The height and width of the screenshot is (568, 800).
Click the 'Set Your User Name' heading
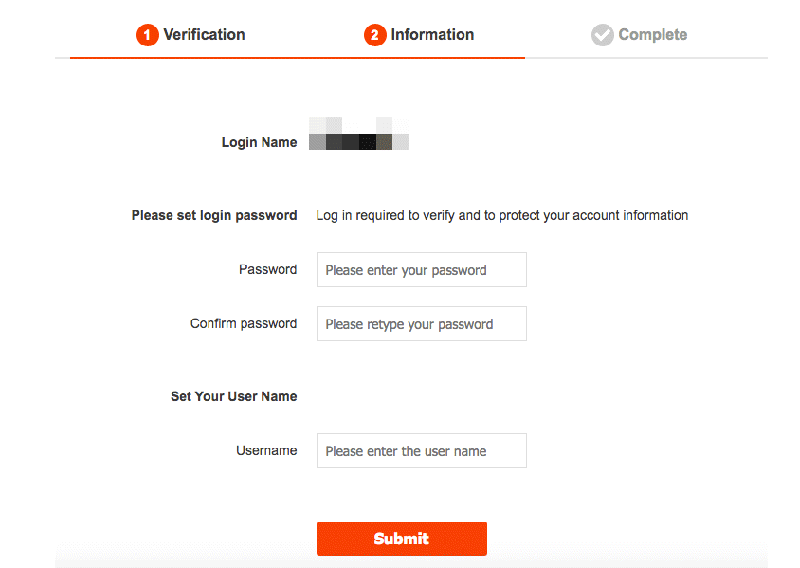(x=234, y=397)
